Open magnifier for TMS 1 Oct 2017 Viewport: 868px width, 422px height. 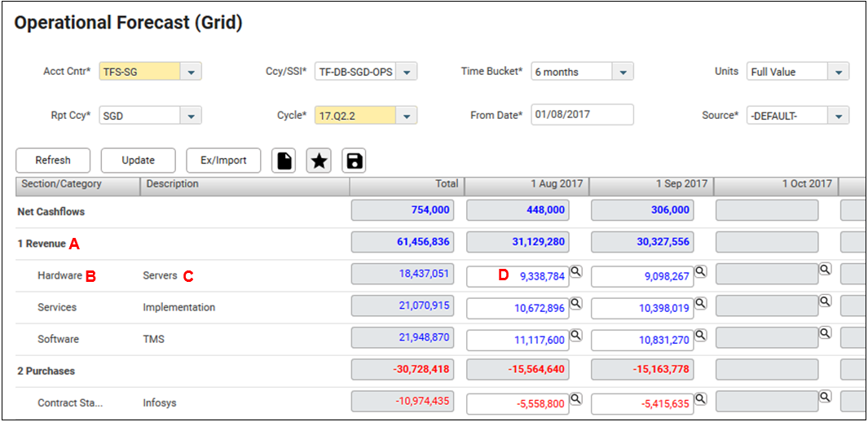tap(825, 332)
